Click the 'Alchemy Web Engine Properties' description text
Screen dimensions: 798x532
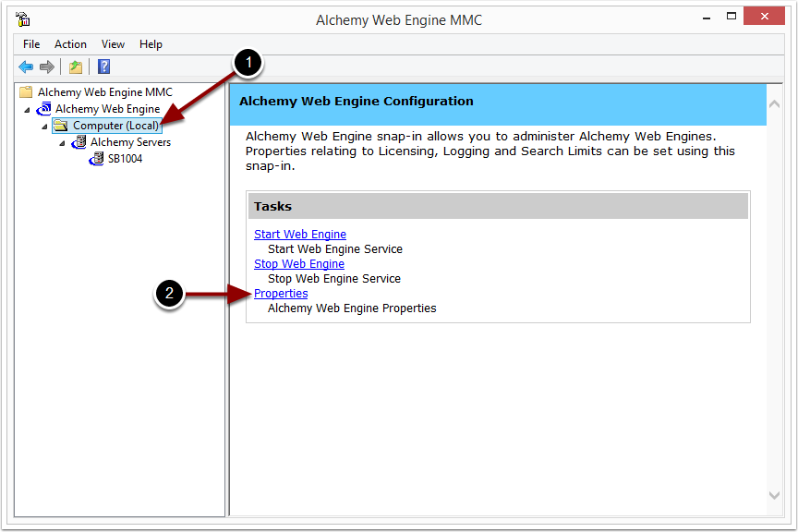pos(352,308)
